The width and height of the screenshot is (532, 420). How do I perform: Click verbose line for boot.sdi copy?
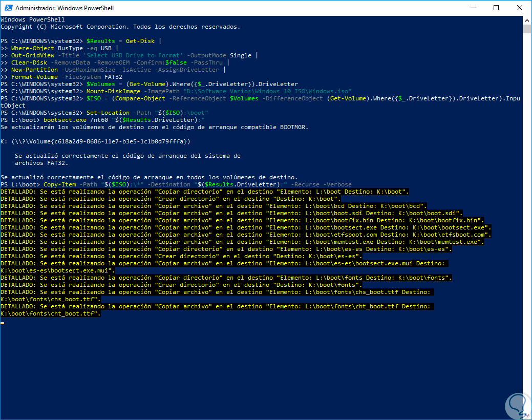[232, 213]
